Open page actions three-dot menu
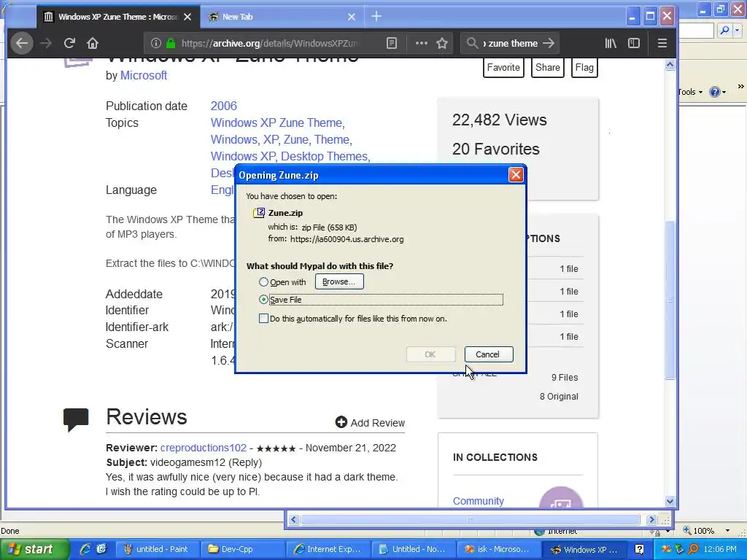Viewport: 747px width, 560px height. click(x=421, y=43)
